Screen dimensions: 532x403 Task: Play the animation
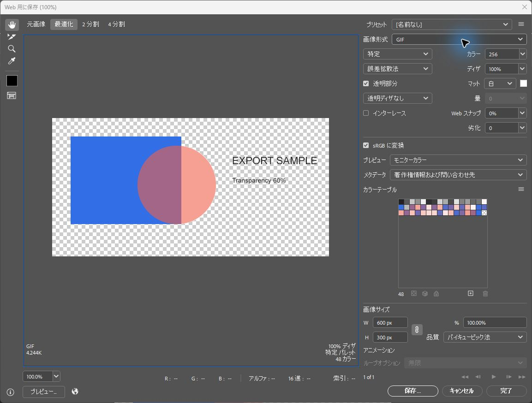point(494,377)
